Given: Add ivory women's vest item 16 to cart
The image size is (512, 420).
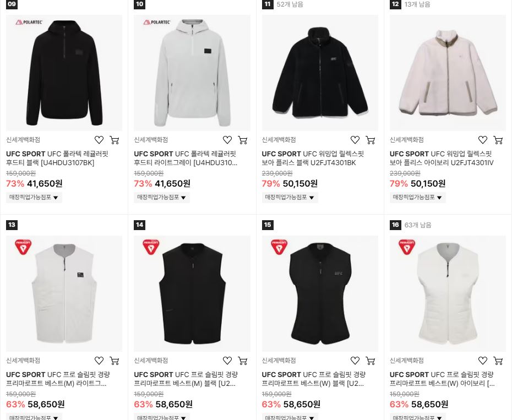Looking at the screenshot, I should tap(498, 361).
